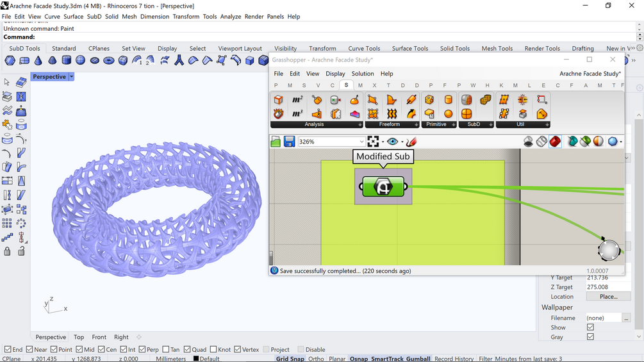Screen dimensions: 644x362
Task: Click the Grasshopper Volume (m³) component
Action: [x=297, y=113]
